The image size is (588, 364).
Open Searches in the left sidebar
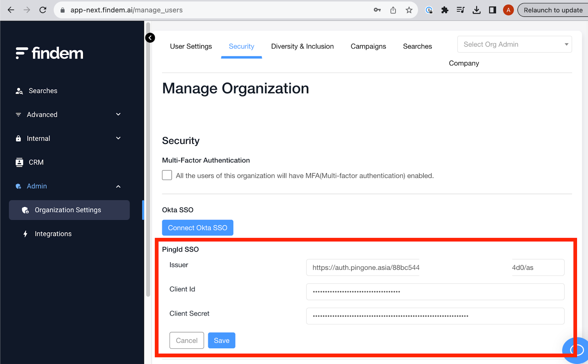[x=43, y=91]
